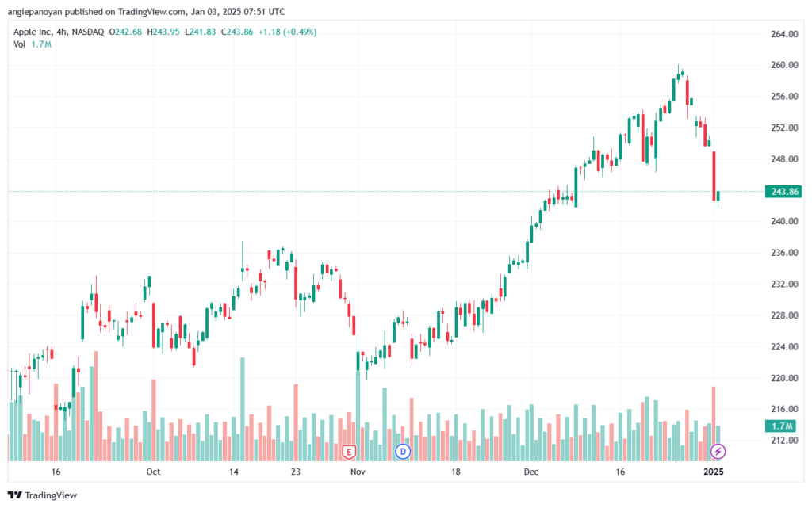The height and width of the screenshot is (508, 812).
Task: Select the 212.00 price axis label
Action: click(x=784, y=440)
